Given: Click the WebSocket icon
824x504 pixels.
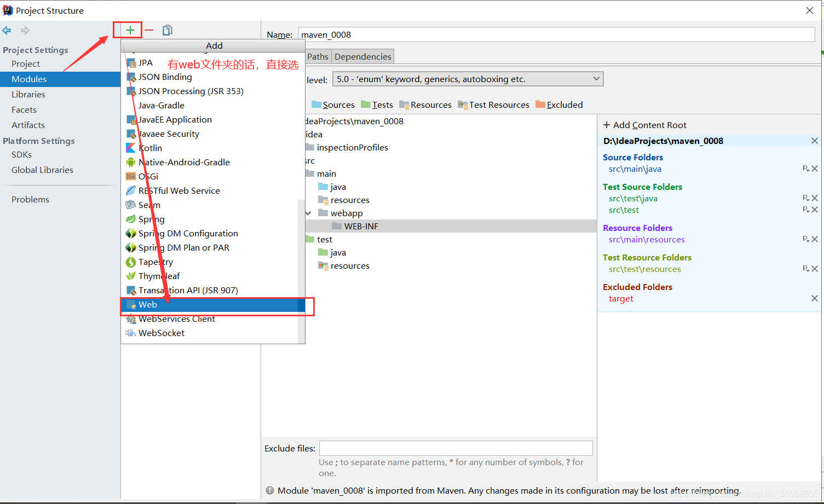Looking at the screenshot, I should (131, 333).
